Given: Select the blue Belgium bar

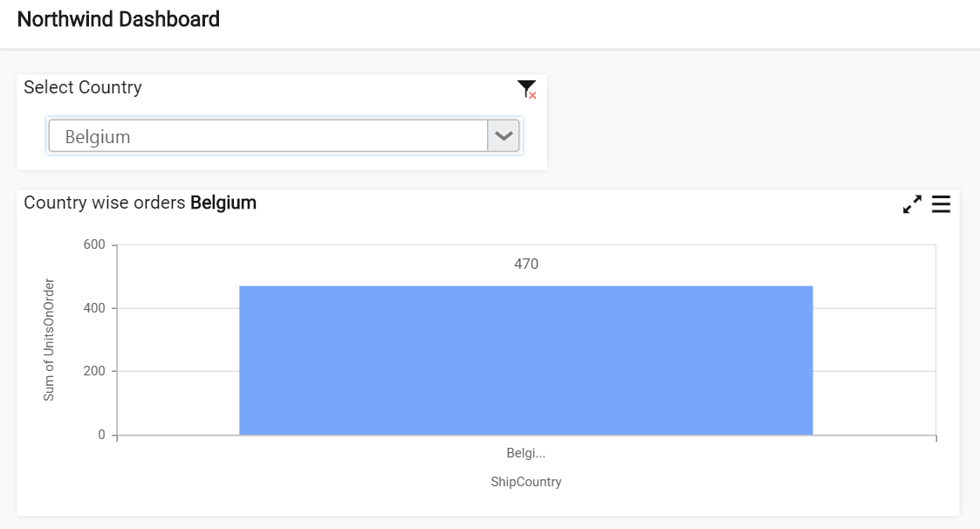Looking at the screenshot, I should click(x=525, y=361).
